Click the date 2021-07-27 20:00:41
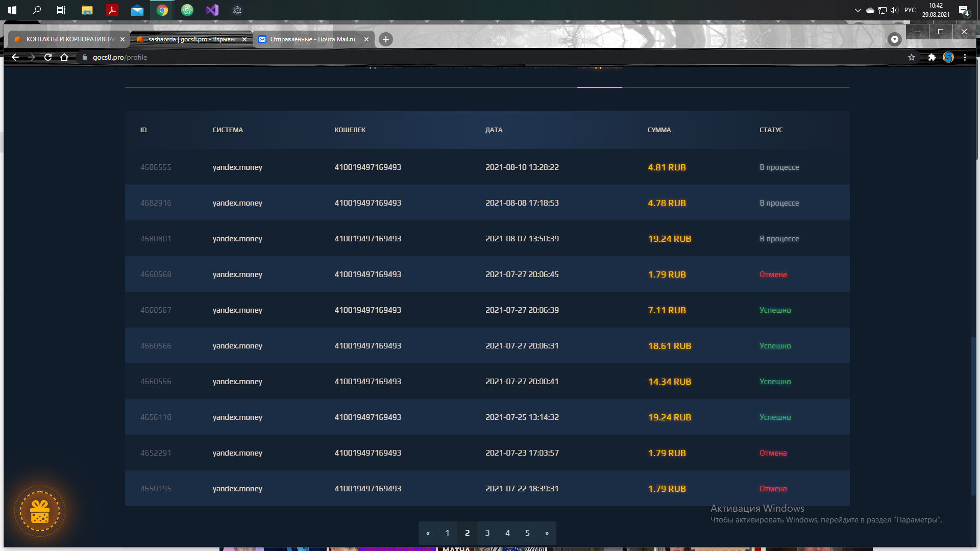Screen dimensions: 980x551 [x=522, y=382]
